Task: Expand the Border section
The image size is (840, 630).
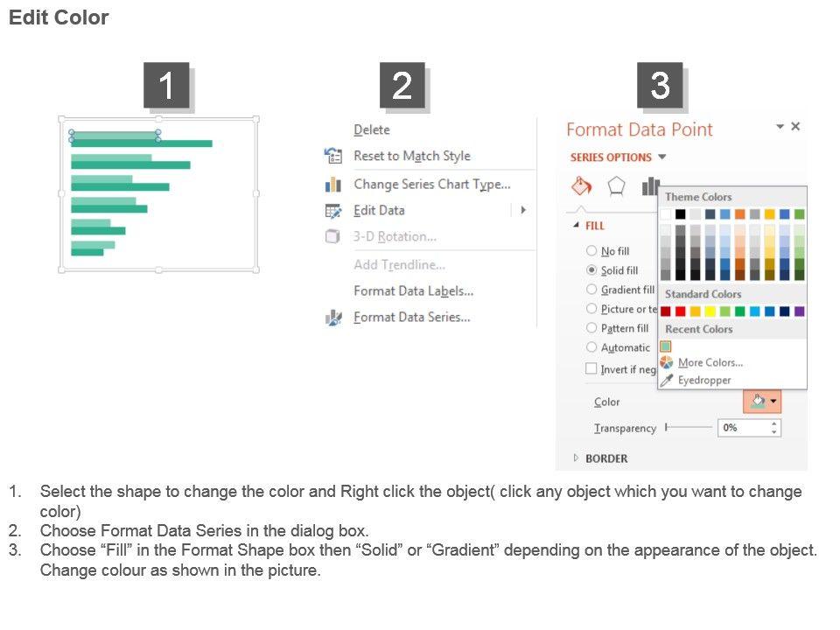Action: click(576, 458)
